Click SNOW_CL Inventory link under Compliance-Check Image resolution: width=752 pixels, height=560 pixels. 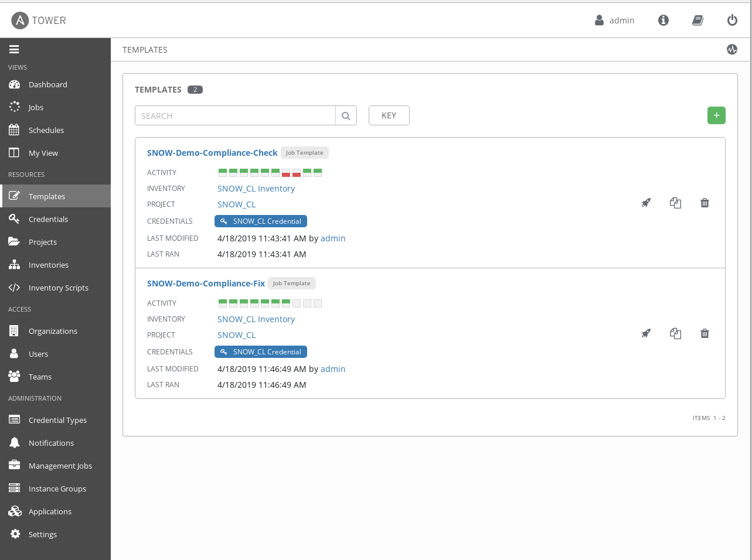256,189
